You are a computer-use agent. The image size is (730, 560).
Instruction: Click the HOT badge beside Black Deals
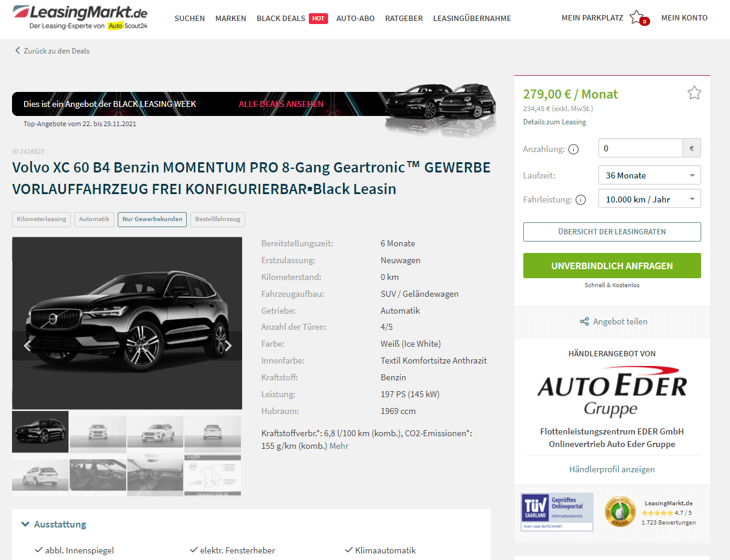point(318,18)
